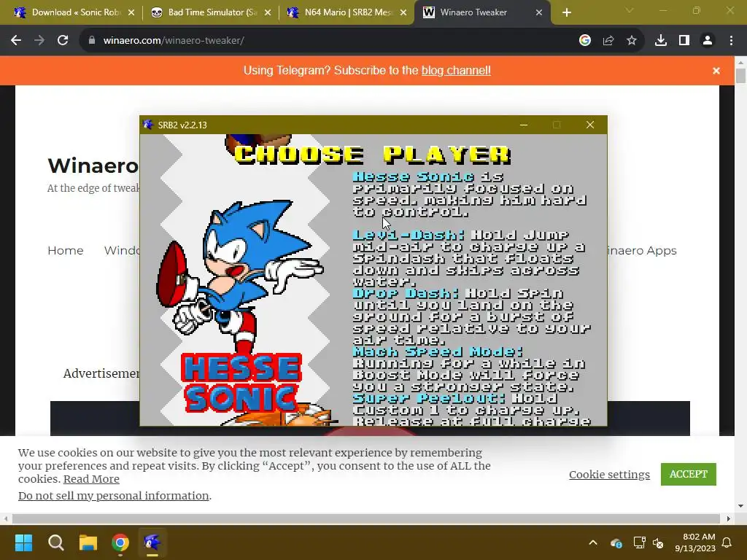Click the horizontal scrollbar at bottom
The width and height of the screenshot is (747, 560).
[366, 518]
